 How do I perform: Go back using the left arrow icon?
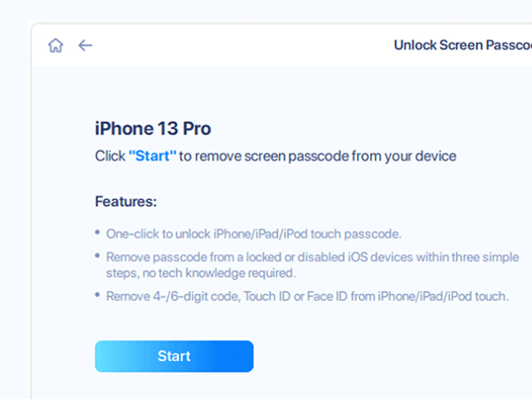[x=85, y=45]
